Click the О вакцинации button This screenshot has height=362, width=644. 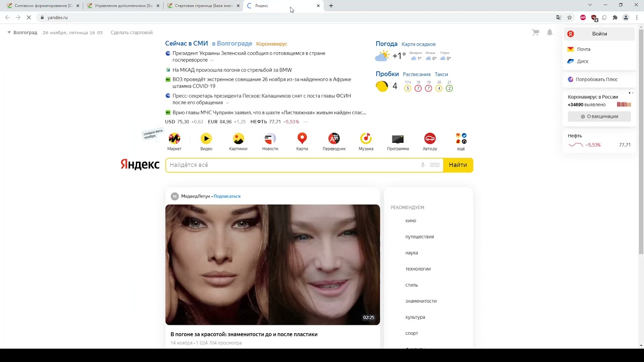(599, 116)
